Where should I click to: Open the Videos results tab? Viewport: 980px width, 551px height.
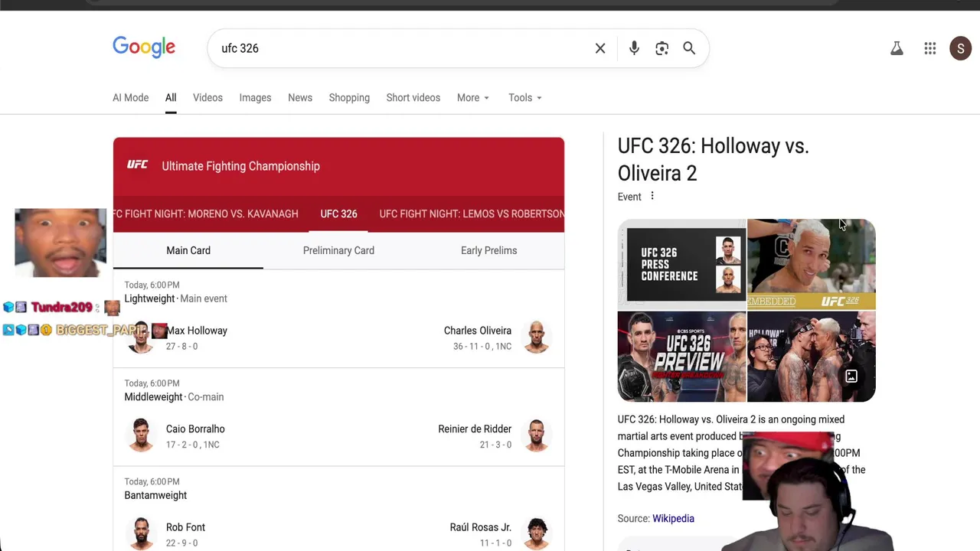[x=207, y=98]
